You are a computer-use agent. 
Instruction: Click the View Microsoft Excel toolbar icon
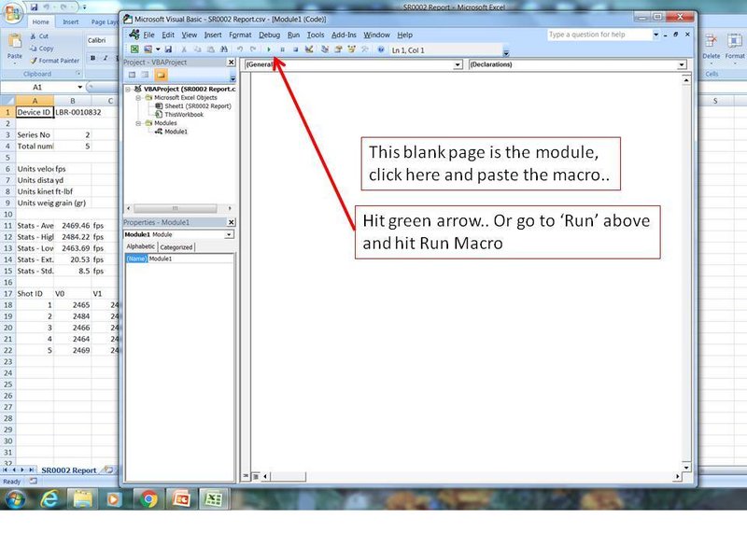(134, 49)
